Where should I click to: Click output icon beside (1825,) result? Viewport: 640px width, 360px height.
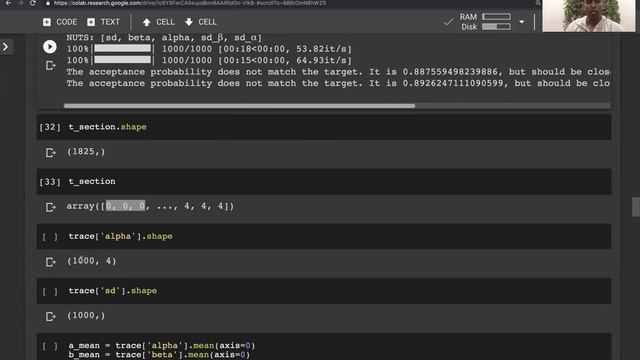[50, 152]
